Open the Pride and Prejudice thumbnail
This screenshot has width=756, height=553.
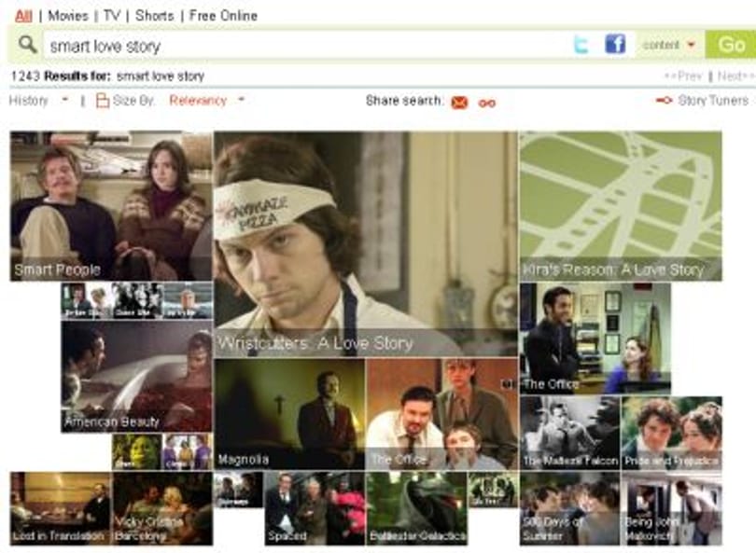[x=672, y=433]
